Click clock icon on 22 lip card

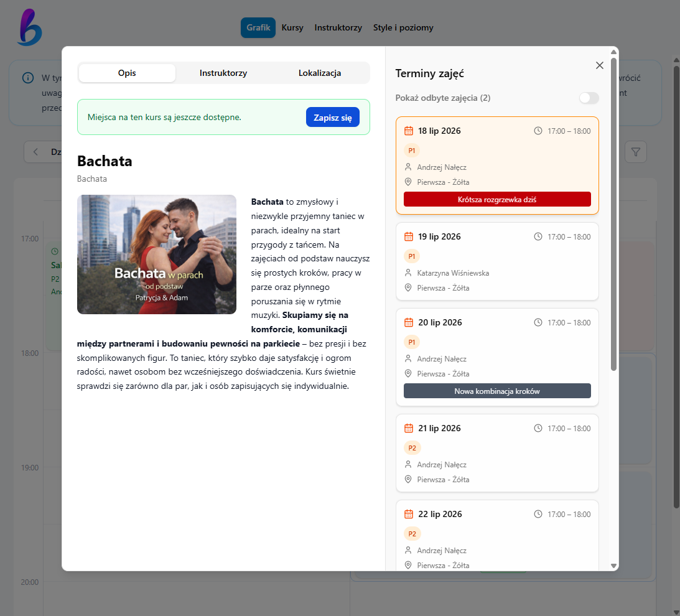(538, 515)
